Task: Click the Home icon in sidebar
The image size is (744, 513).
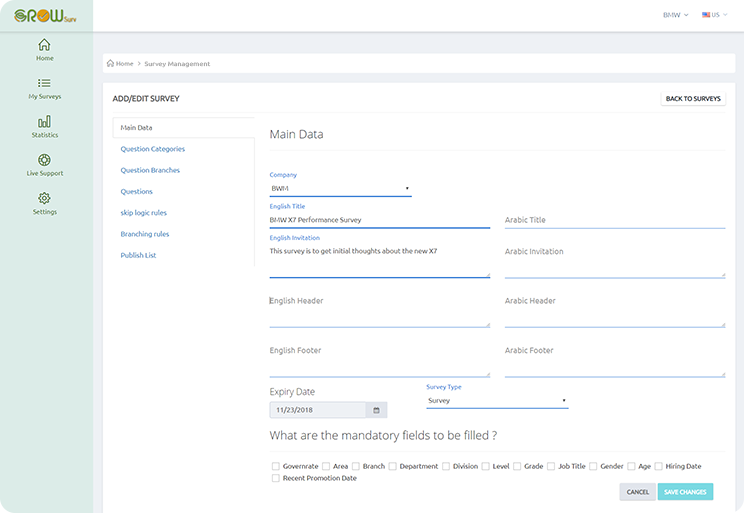Action: tap(44, 45)
